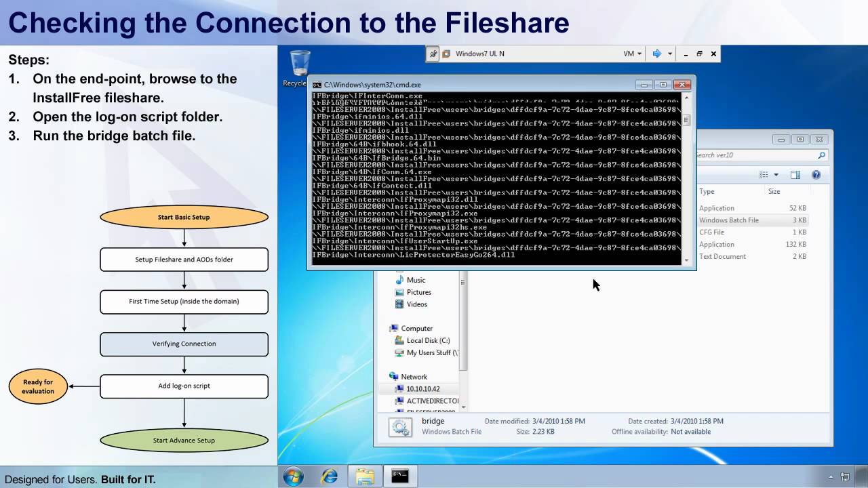The width and height of the screenshot is (868, 488).
Task: Open the view options dropdown arrow
Action: point(776,175)
